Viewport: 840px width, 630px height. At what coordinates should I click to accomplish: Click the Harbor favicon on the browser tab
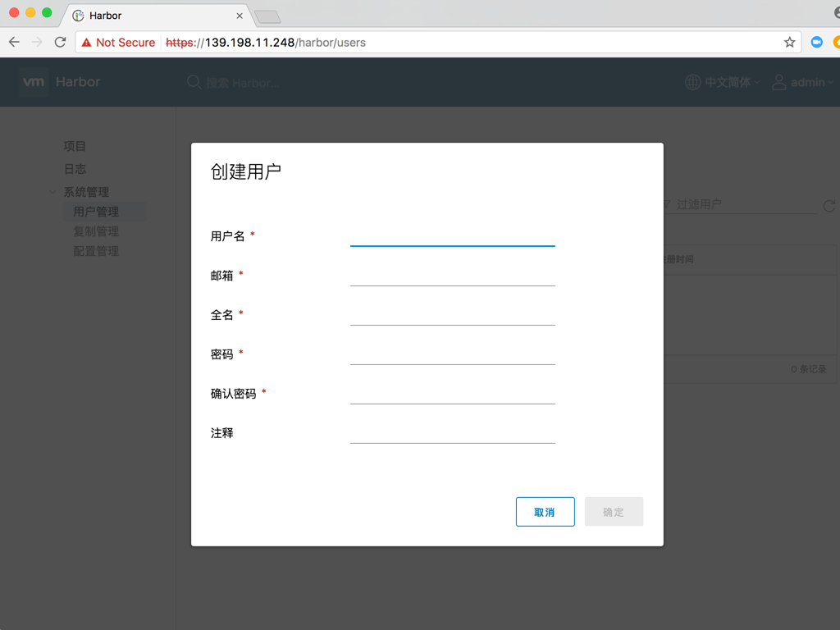(77, 15)
